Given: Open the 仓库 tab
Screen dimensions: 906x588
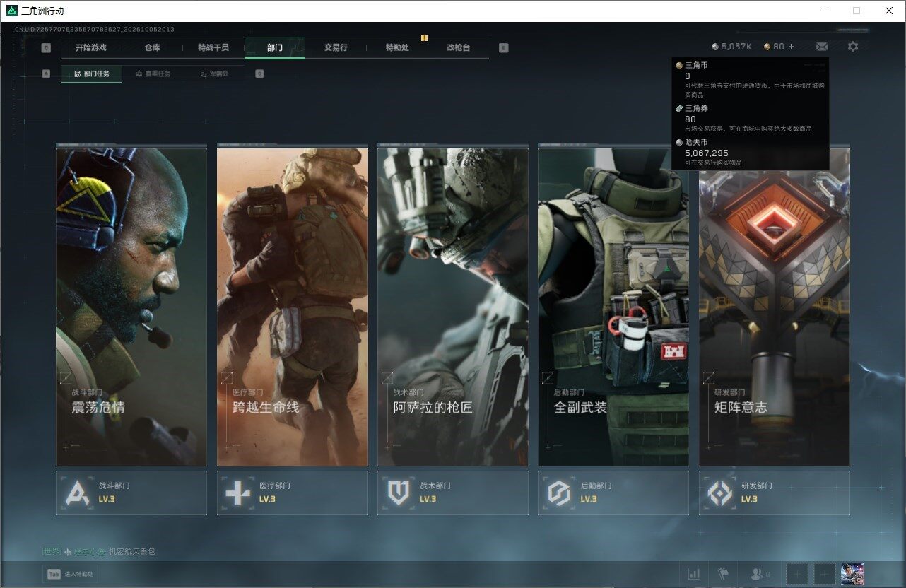Looking at the screenshot, I should click(x=152, y=47).
